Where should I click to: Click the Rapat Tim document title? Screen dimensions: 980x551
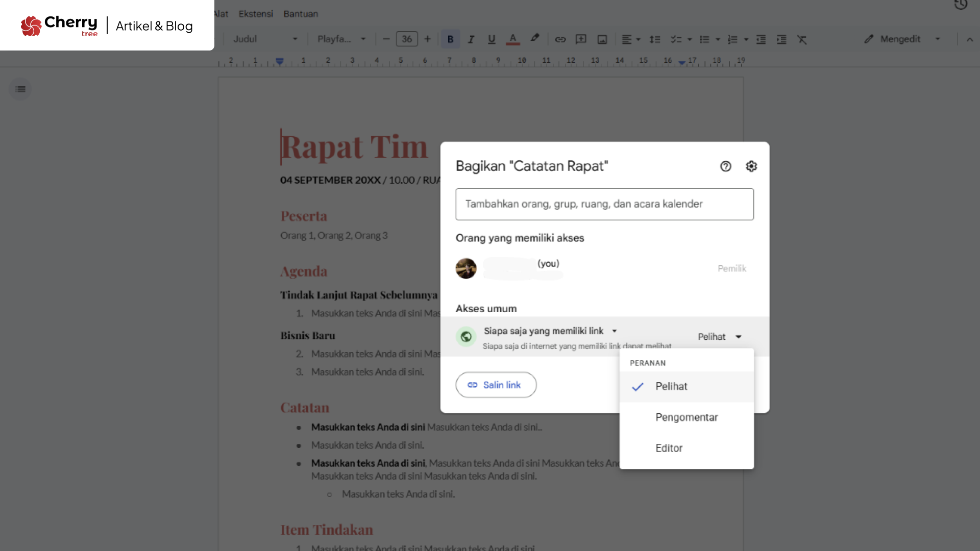click(x=354, y=147)
